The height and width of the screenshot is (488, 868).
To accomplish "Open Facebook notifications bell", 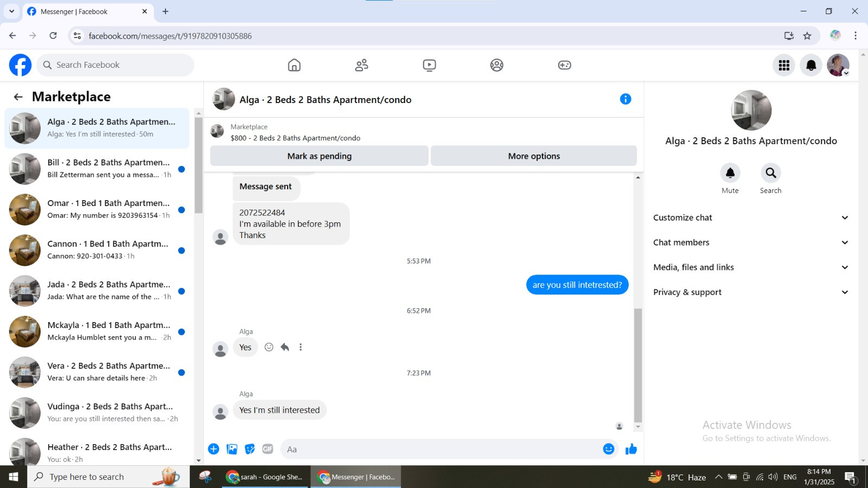I will point(811,65).
